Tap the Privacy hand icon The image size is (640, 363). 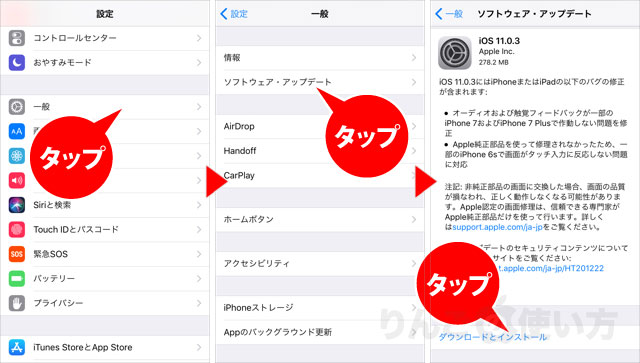17,303
